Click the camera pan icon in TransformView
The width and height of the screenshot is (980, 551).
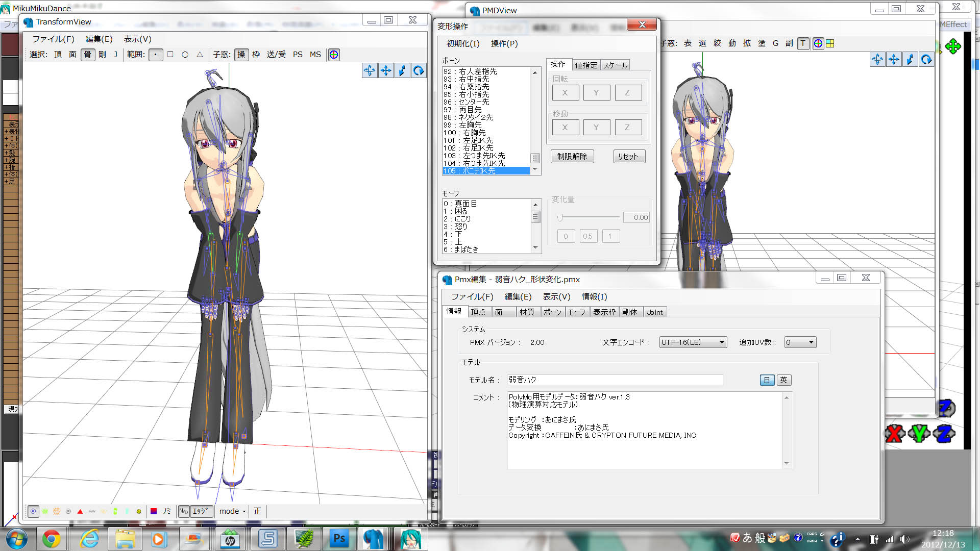tap(386, 70)
